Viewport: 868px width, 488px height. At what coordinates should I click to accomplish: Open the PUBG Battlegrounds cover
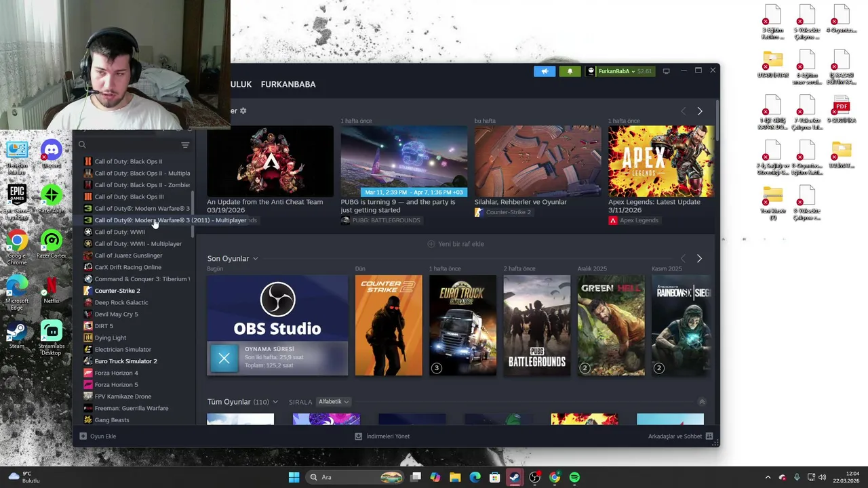pos(536,325)
